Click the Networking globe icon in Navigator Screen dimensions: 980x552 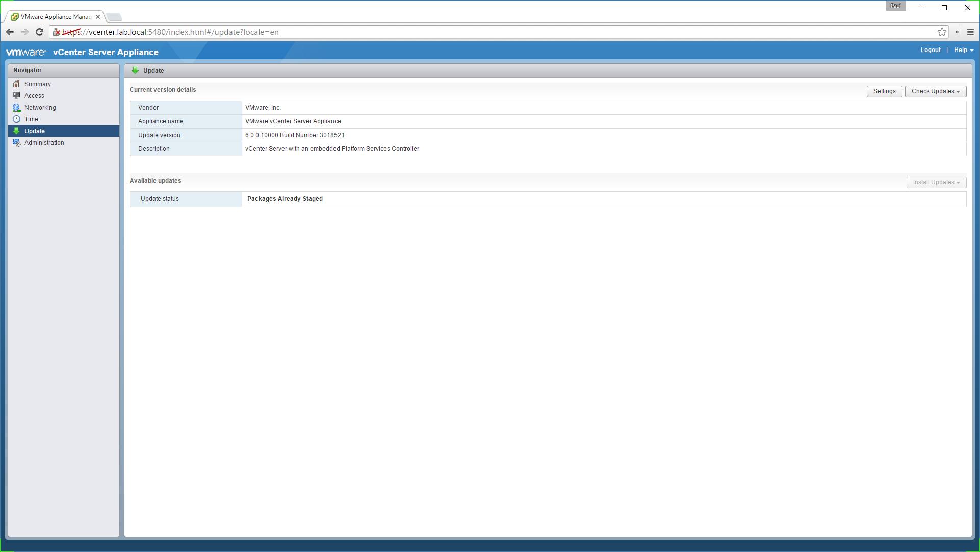16,107
